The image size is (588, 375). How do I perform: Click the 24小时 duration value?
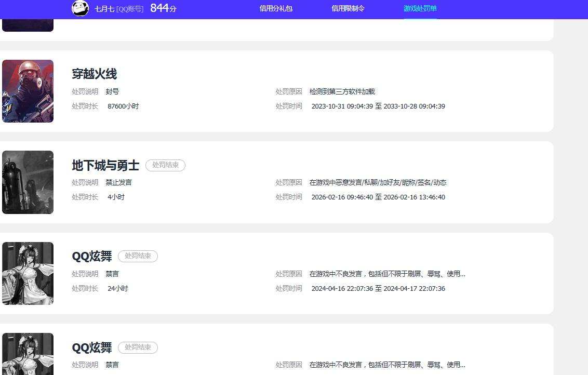[118, 288]
